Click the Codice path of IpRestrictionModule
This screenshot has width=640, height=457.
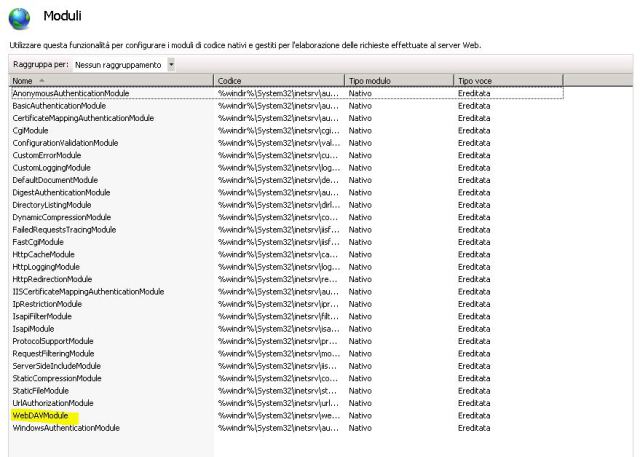pyautogui.click(x=279, y=304)
